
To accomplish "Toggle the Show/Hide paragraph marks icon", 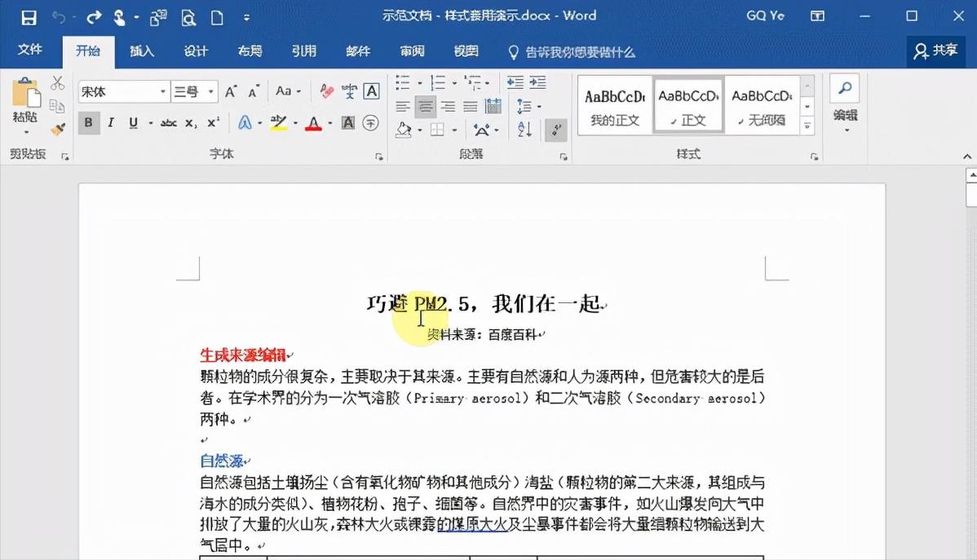I will (555, 130).
